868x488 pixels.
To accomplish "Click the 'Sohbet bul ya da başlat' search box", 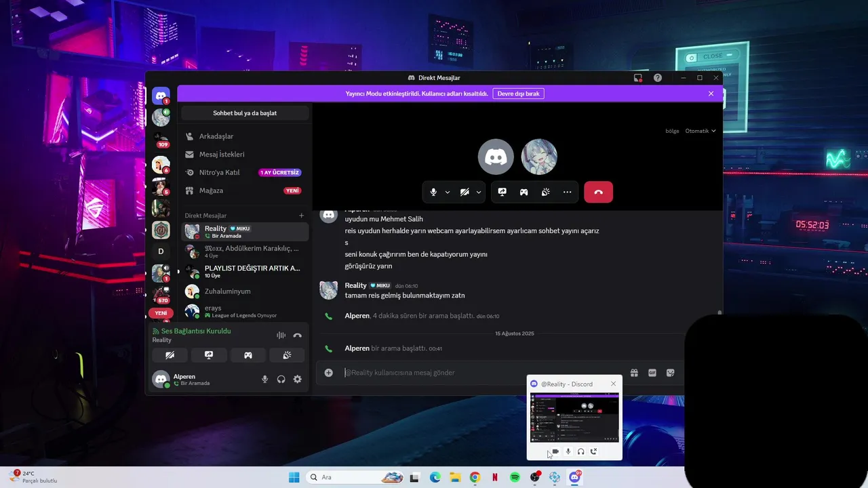I will click(245, 113).
